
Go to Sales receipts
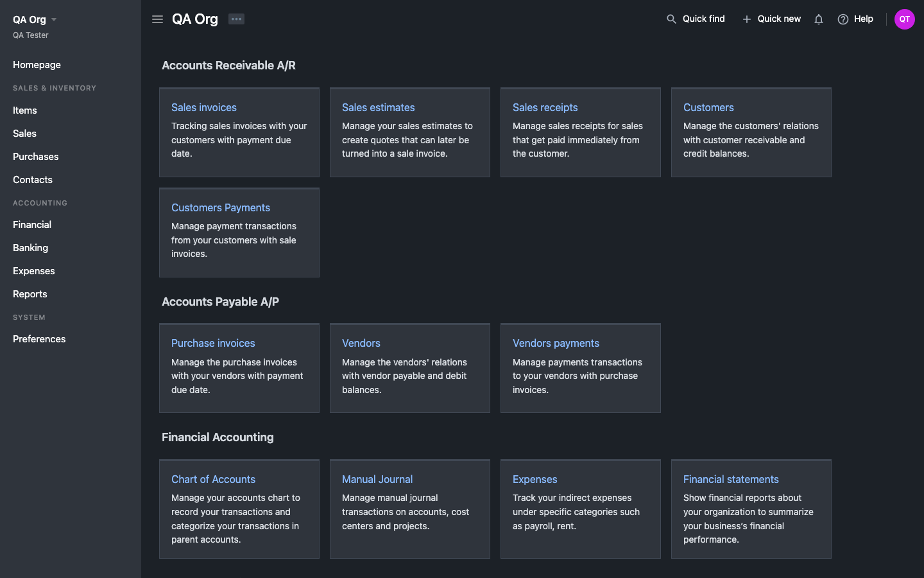[545, 107]
